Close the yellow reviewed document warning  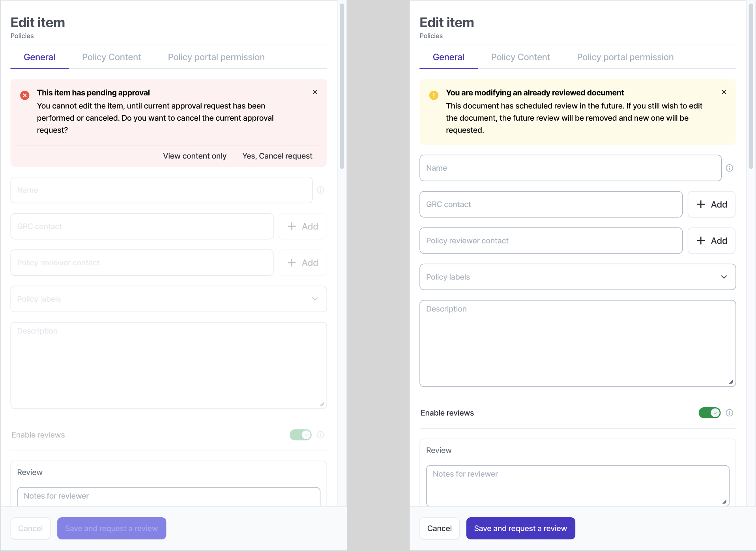(724, 92)
